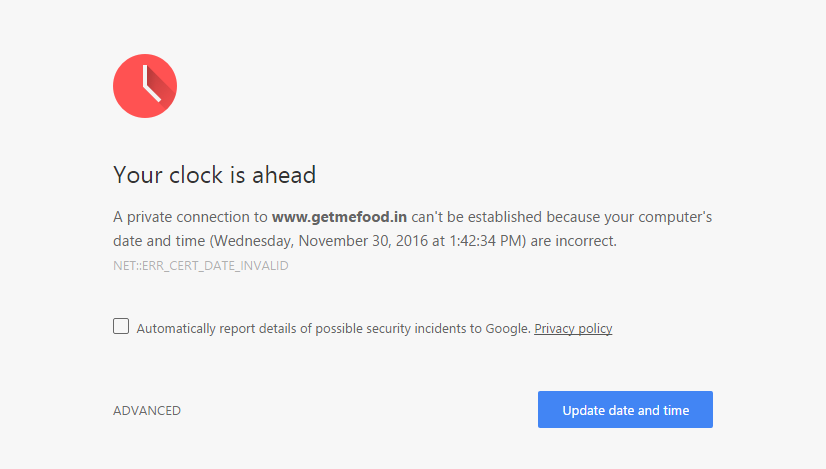
Task: Open the Privacy policy link
Action: click(573, 328)
